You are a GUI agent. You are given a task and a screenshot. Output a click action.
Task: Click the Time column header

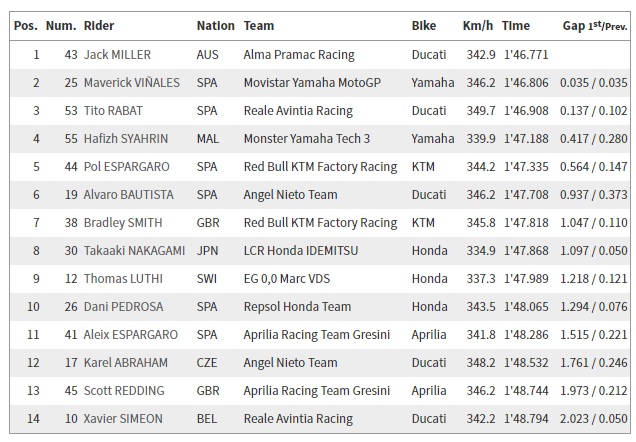[x=515, y=25]
